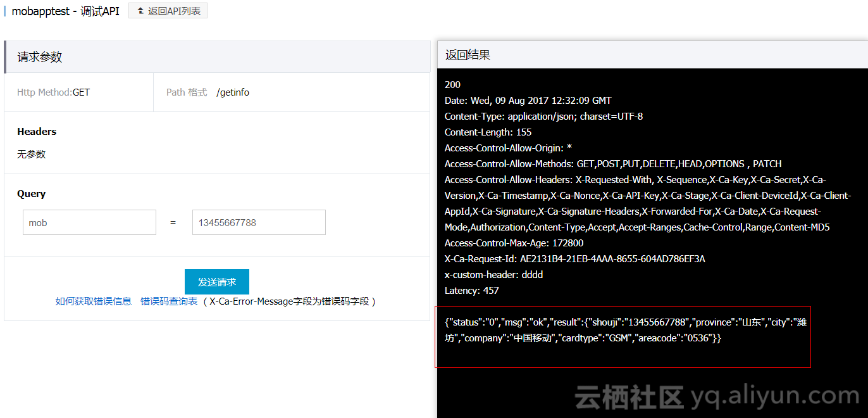Click the mobapptest - 调试API page title
868x418 pixels.
pos(65,11)
